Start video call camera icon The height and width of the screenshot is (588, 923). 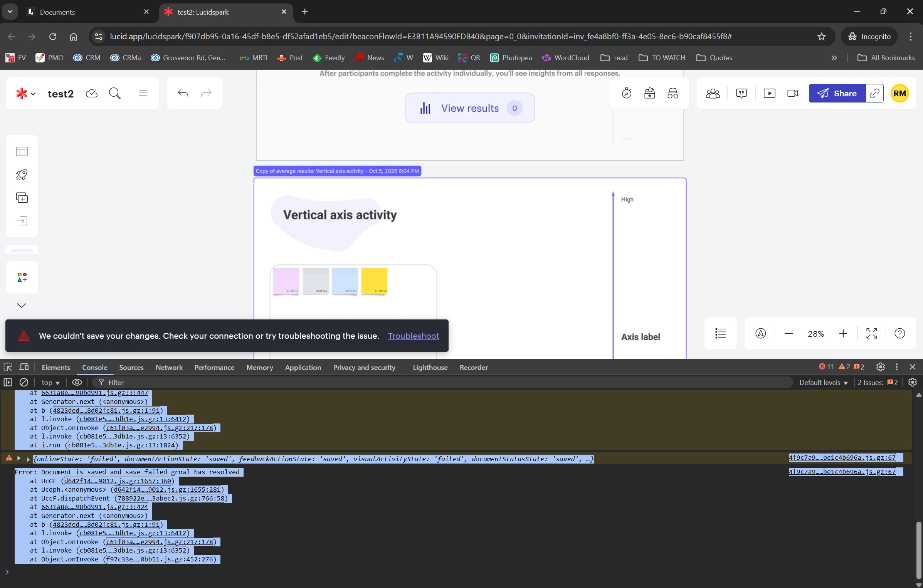point(793,93)
